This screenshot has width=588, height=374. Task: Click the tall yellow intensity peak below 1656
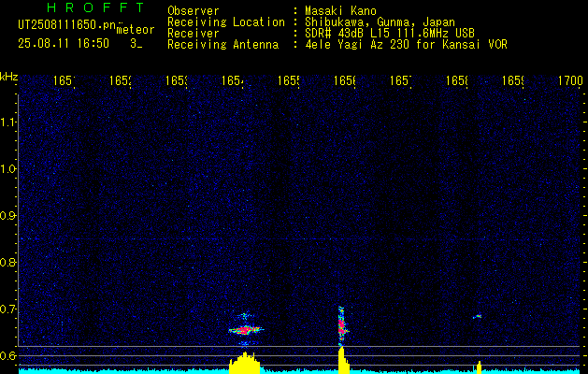tap(343, 360)
